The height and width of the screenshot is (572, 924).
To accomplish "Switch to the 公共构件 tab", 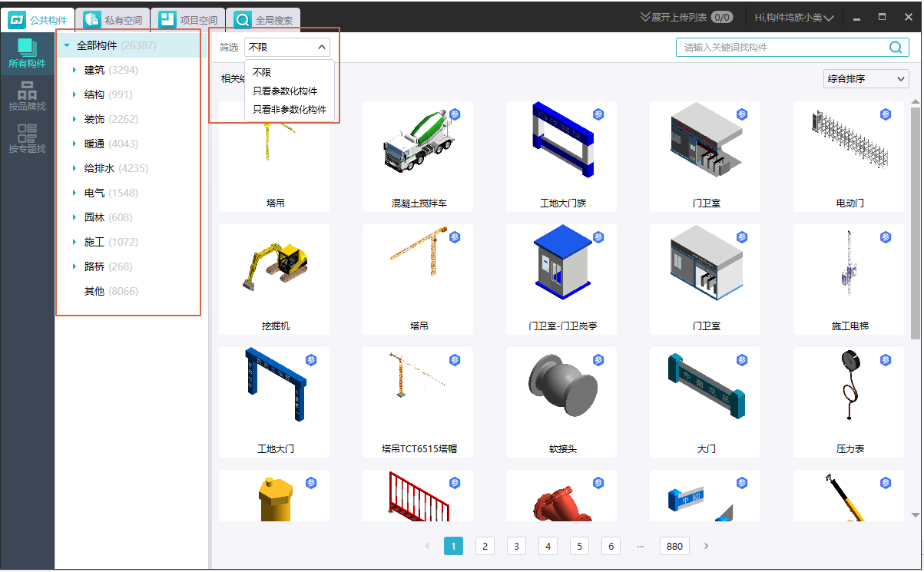I will [40, 20].
